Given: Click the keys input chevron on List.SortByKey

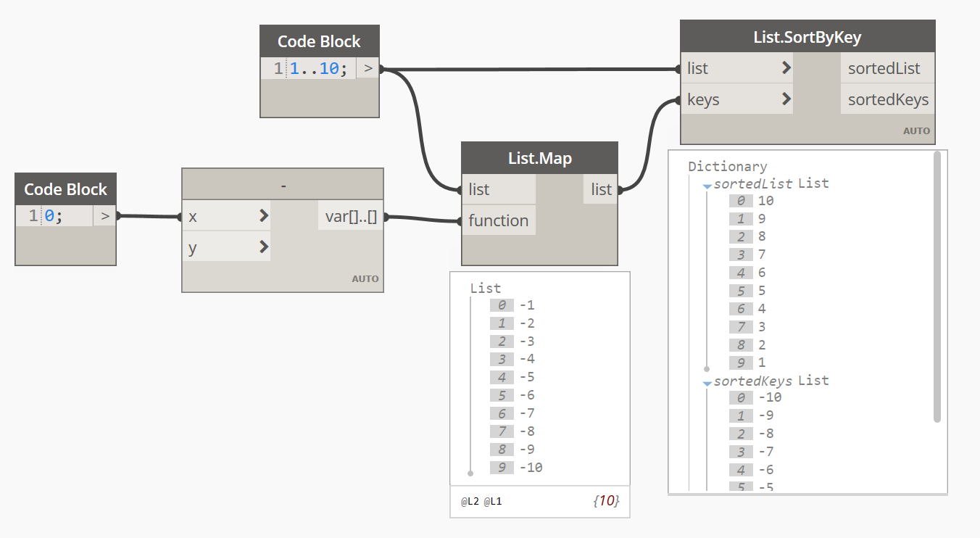Looking at the screenshot, I should tap(786, 99).
